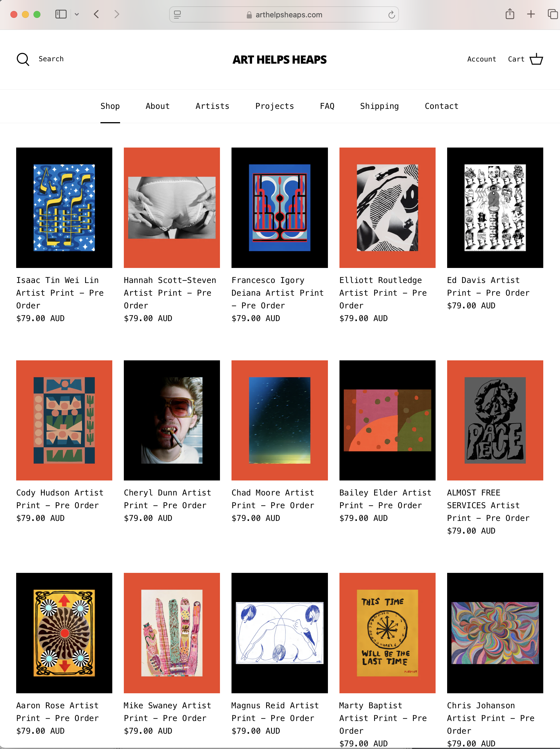Show tab overview icon
Screen dimensions: 560x749
tap(552, 14)
